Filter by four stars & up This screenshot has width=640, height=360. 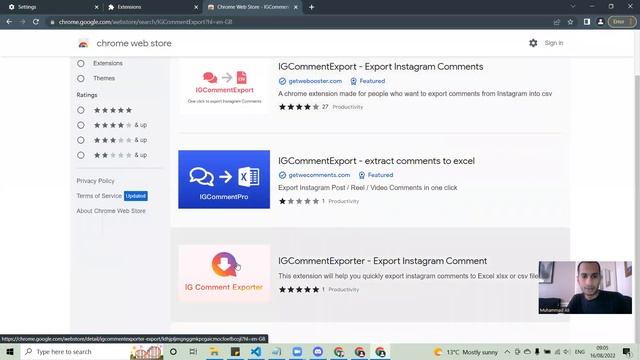[81, 125]
